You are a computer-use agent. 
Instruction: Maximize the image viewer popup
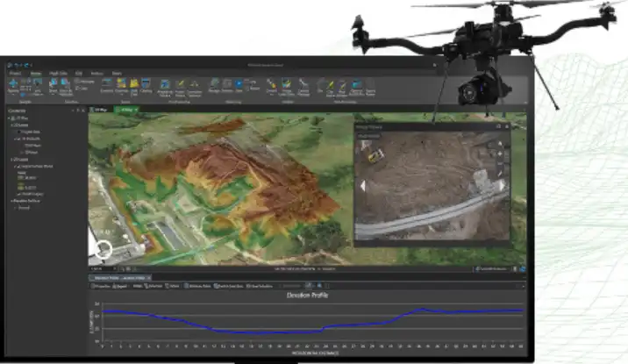499,126
